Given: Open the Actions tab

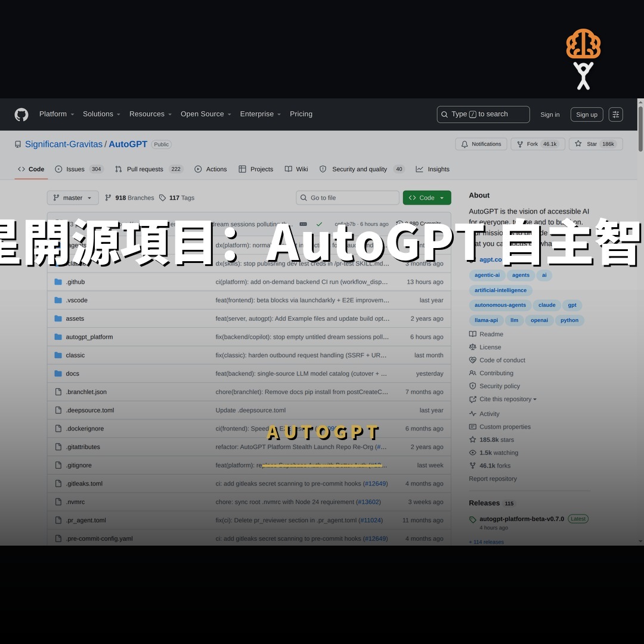Looking at the screenshot, I should tap(210, 169).
